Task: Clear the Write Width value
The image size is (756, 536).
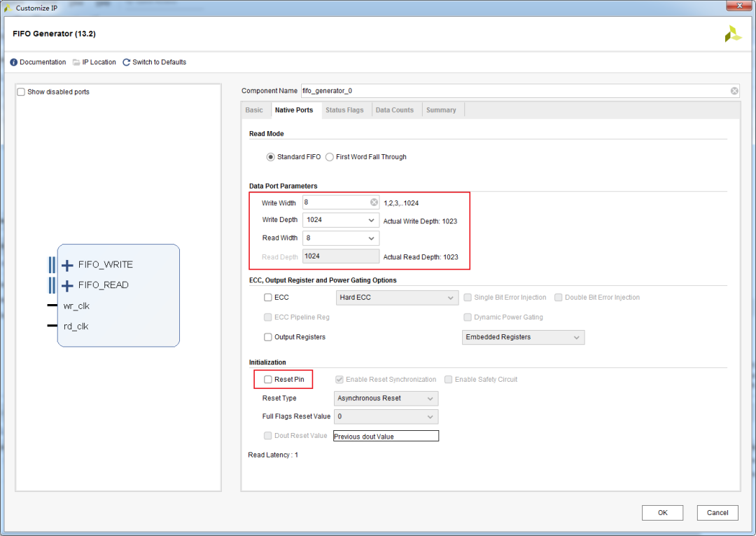Action: pos(374,202)
